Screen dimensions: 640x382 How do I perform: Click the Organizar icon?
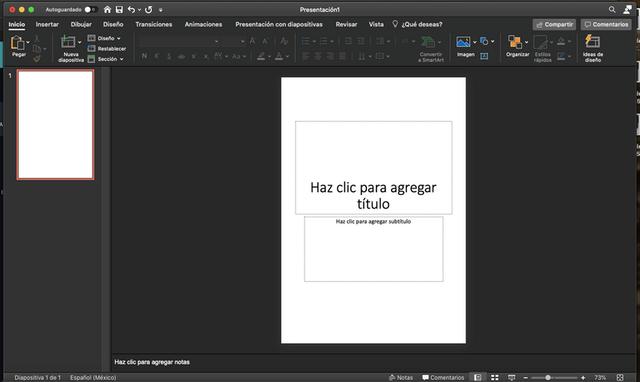tap(515, 42)
